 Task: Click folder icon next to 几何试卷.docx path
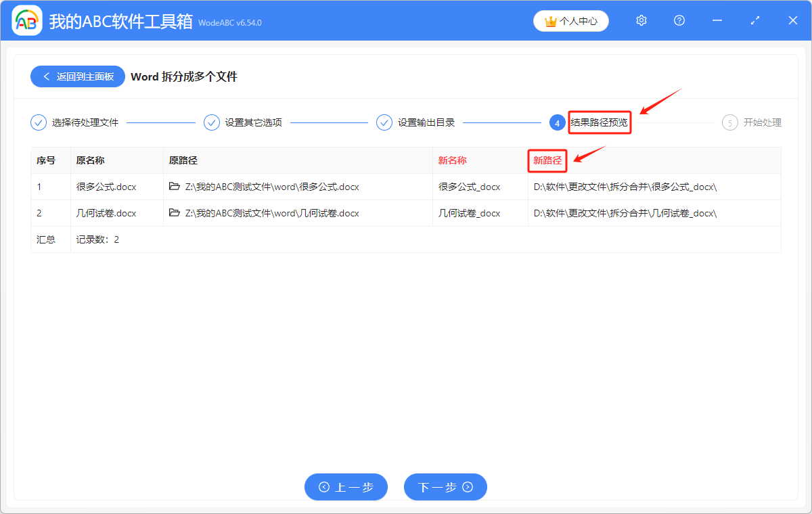(174, 213)
